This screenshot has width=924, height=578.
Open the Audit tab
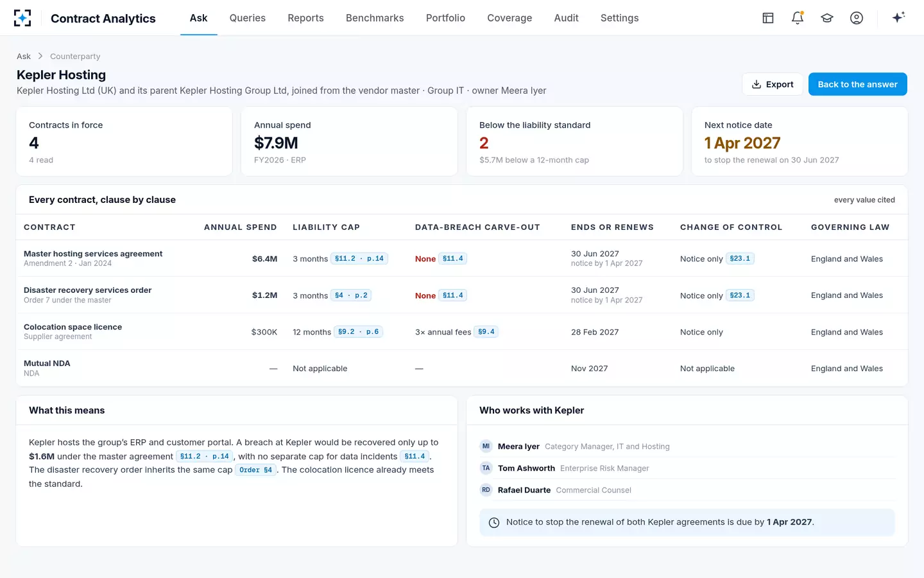click(567, 18)
